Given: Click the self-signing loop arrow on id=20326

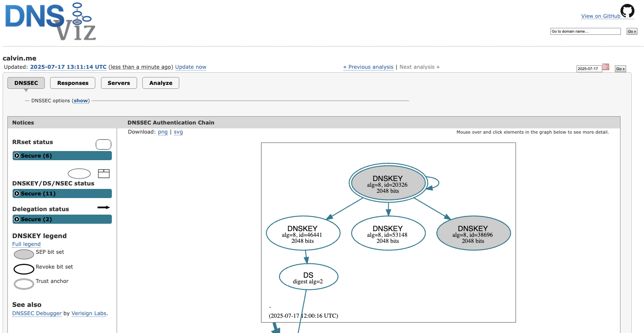Looking at the screenshot, I should pyautogui.click(x=433, y=183).
